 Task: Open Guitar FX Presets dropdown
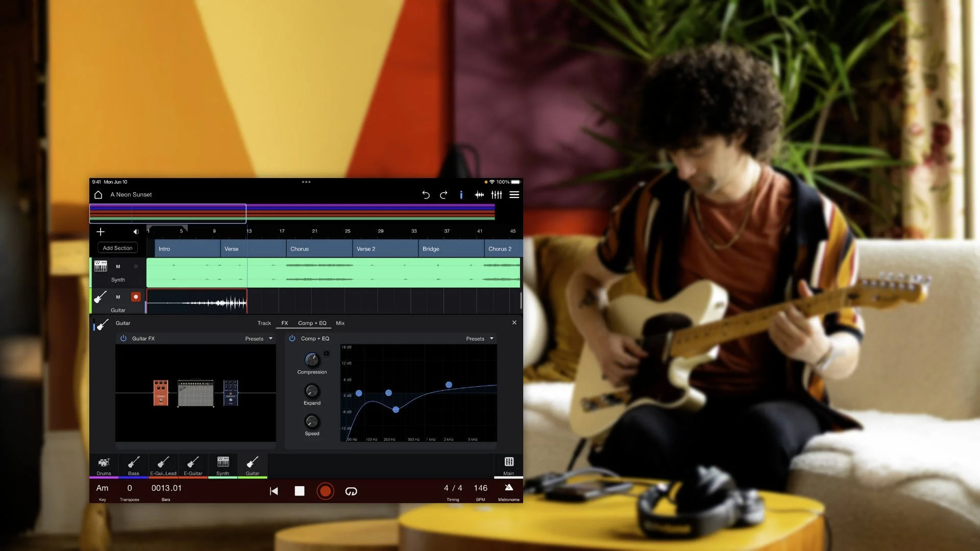pos(259,339)
